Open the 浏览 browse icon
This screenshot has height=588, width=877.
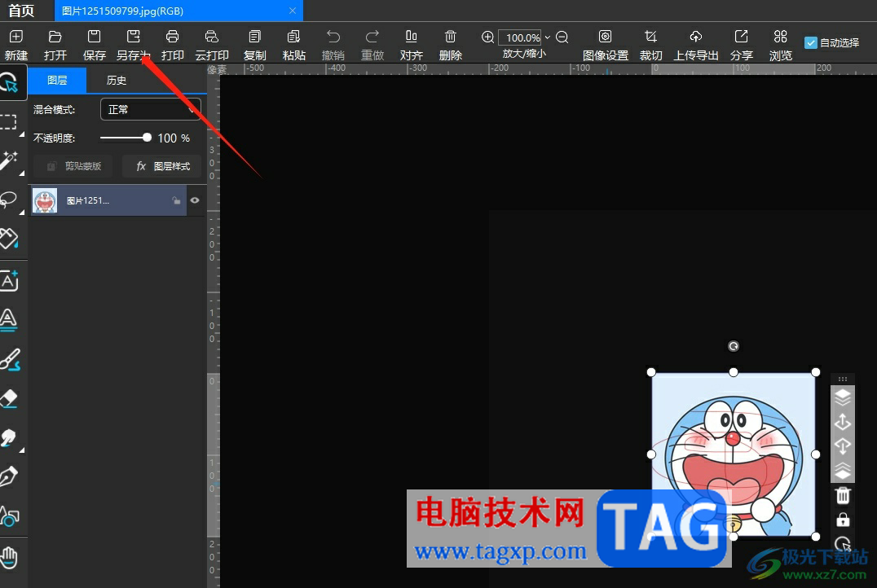point(780,45)
